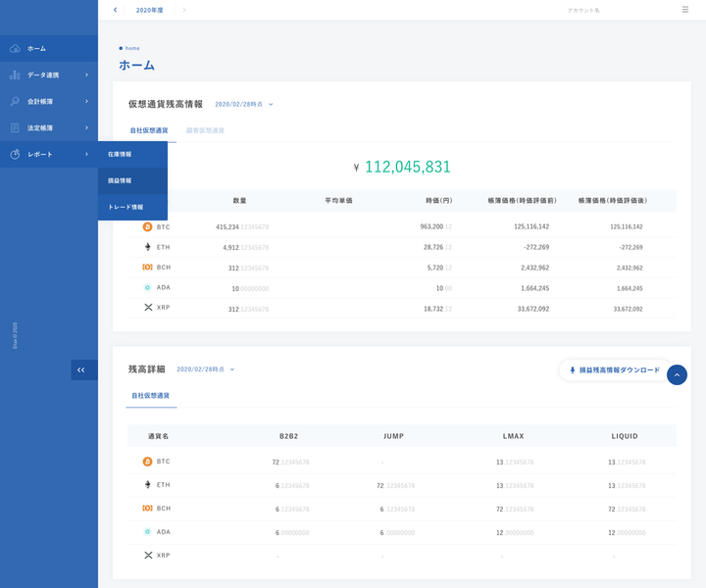Viewport: 706px width, 588px height.
Task: Click ADA icon in balance details table
Action: 147,532
